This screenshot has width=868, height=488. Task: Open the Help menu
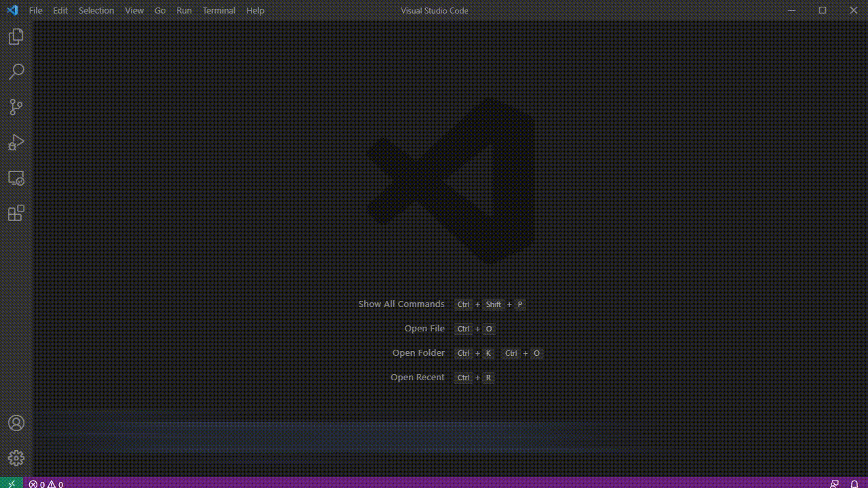point(255,10)
